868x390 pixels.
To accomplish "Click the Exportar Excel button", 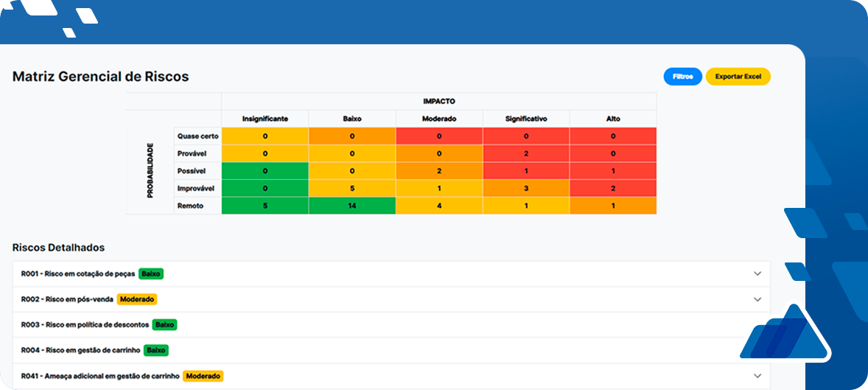I will [738, 77].
